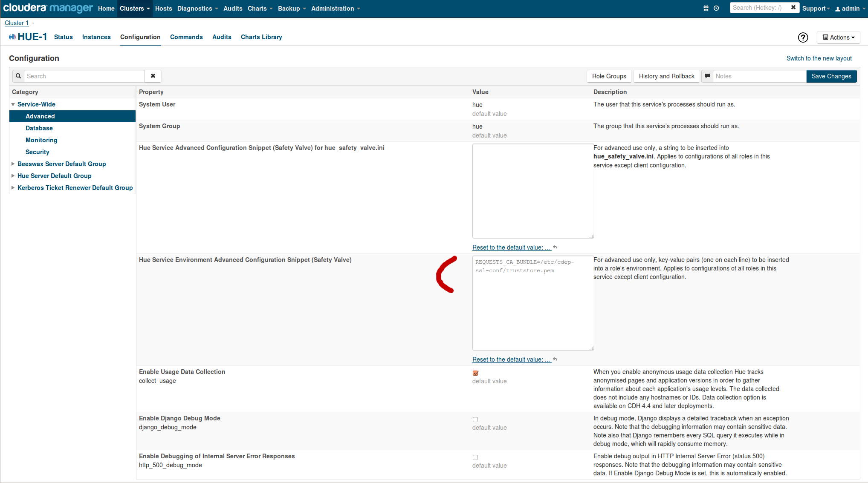Click Switch to the new layout link
This screenshot has width=868, height=483.
coord(819,58)
